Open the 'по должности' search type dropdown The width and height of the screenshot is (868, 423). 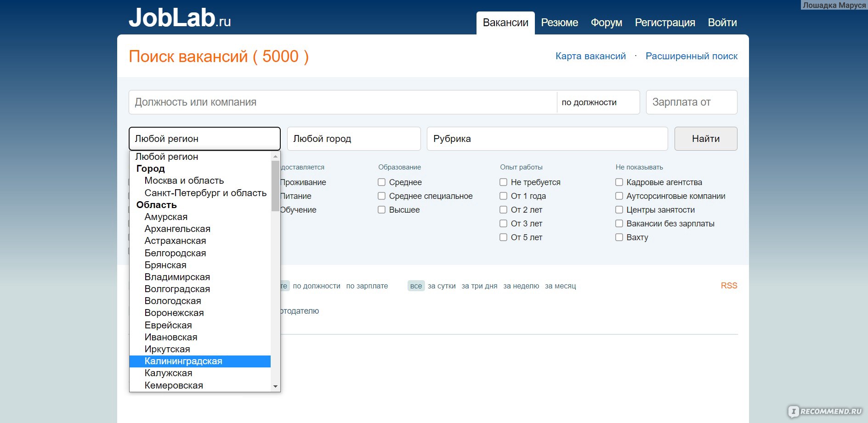point(598,102)
